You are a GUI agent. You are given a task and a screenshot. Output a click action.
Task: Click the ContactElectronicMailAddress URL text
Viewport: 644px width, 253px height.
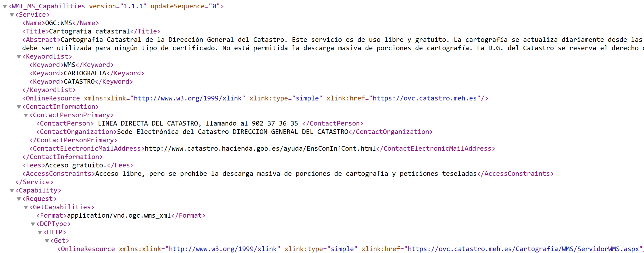point(260,149)
